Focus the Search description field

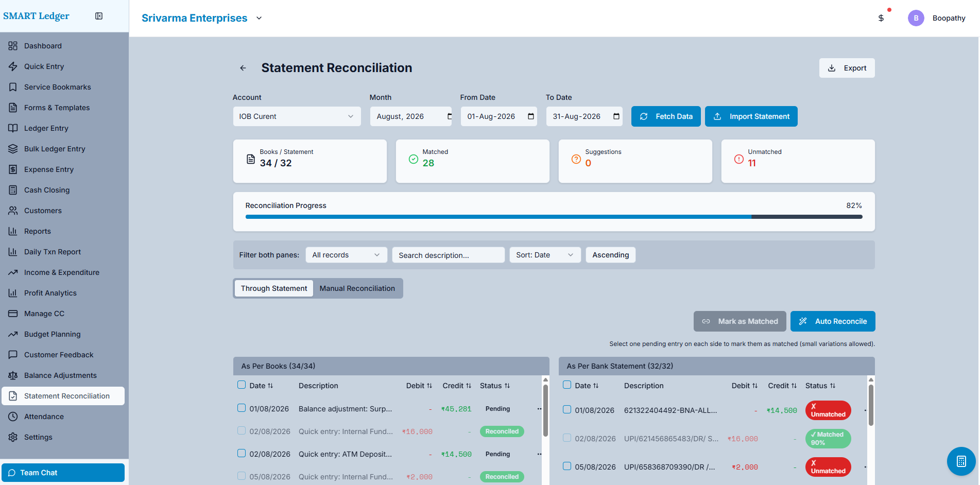coord(449,255)
